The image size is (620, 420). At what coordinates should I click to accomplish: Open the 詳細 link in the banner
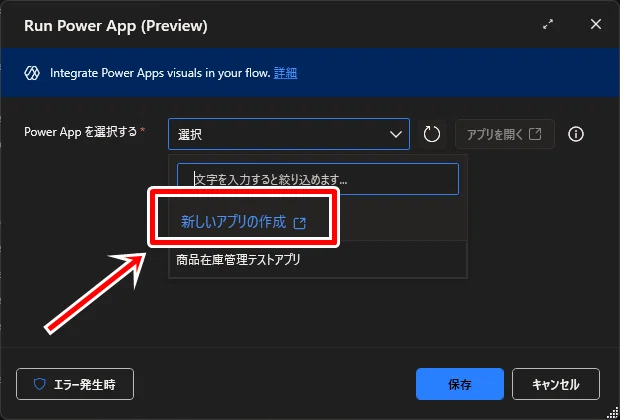[x=285, y=73]
